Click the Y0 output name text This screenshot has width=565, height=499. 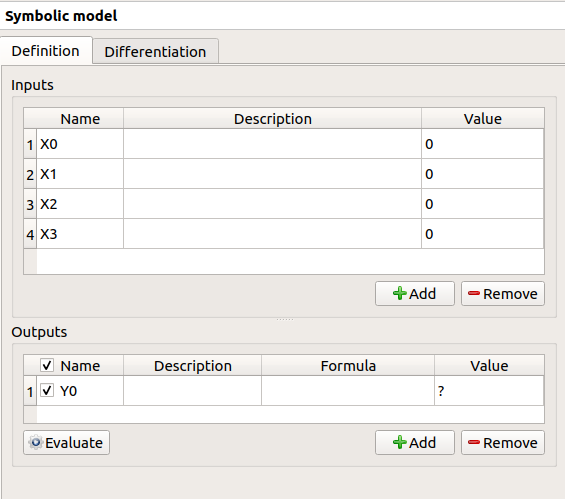point(68,391)
